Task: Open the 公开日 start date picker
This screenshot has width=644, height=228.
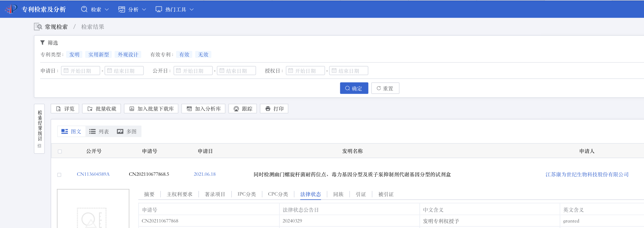Action: coord(193,70)
